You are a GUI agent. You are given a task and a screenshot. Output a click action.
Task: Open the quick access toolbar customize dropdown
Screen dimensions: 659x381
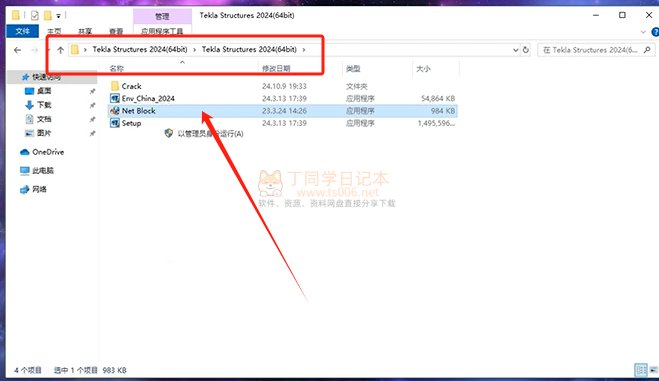point(58,16)
